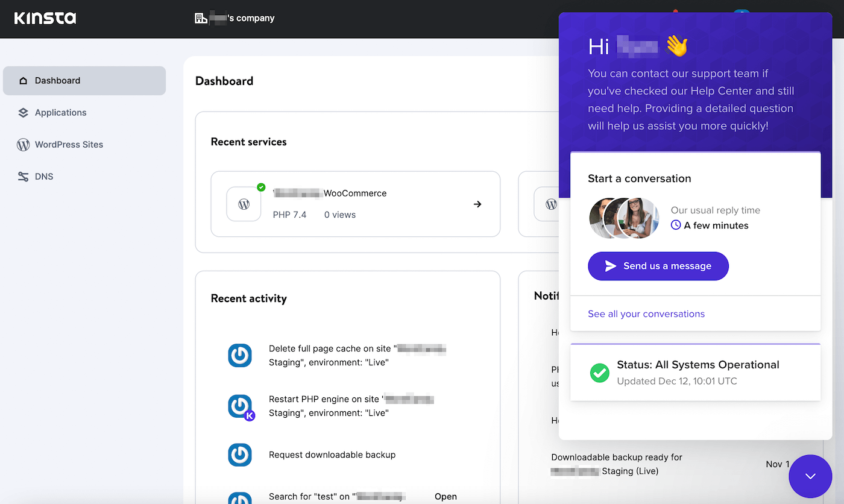844x504 pixels.
Task: Open See all your conversations link
Action: [646, 314]
